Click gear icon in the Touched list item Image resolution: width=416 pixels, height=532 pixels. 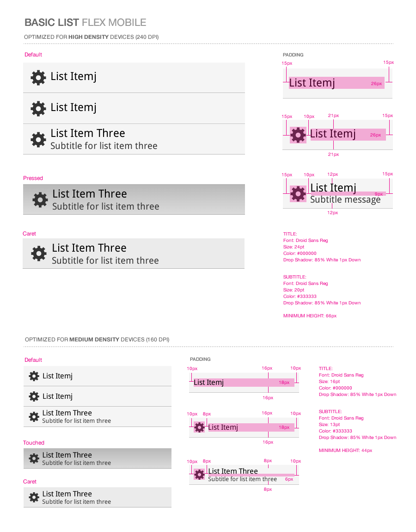coord(34,459)
